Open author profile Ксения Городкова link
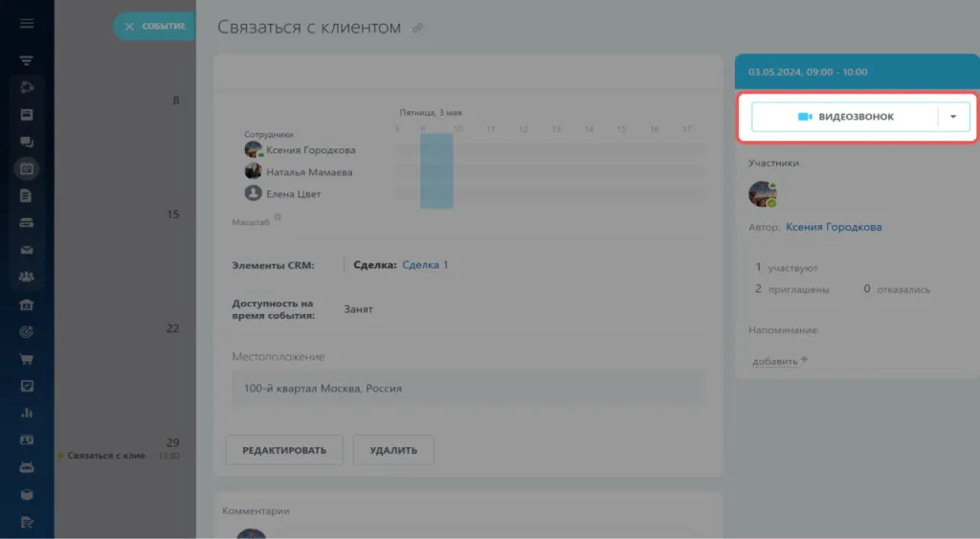The width and height of the screenshot is (980, 539). pyautogui.click(x=834, y=227)
